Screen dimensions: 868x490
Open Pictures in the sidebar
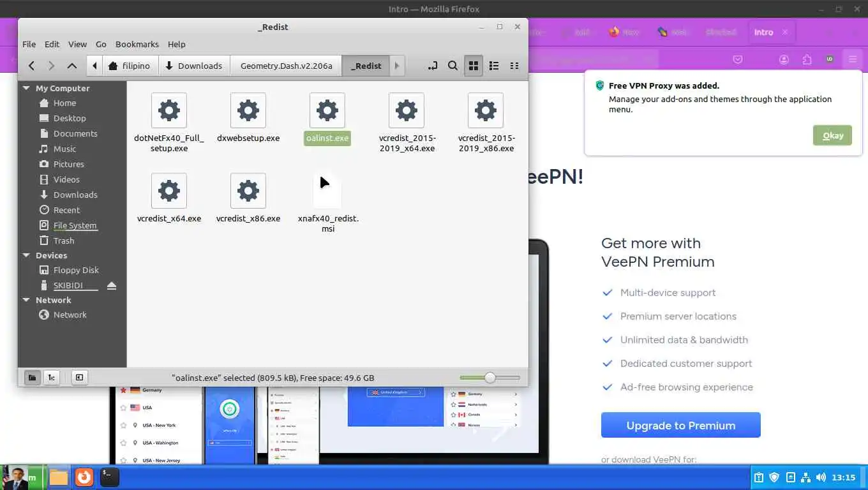pos(68,164)
